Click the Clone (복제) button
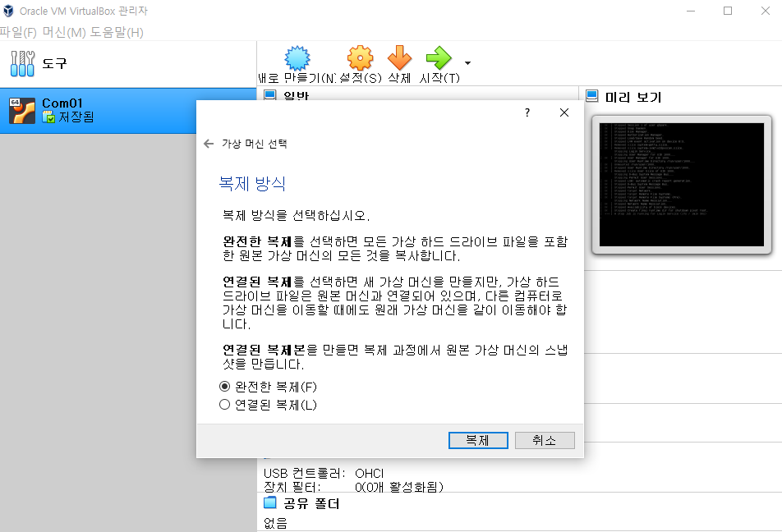The width and height of the screenshot is (782, 532). [478, 440]
